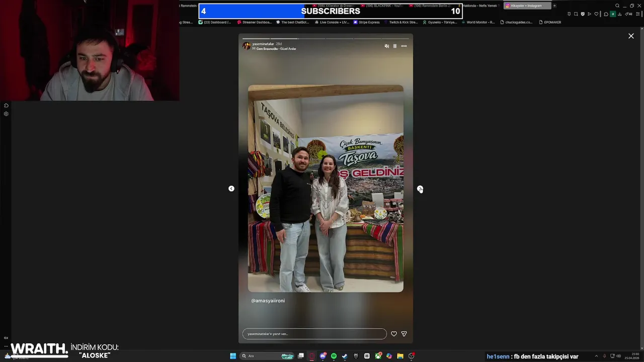Open the Windows Start menu
The image size is (644, 362).
click(233, 356)
